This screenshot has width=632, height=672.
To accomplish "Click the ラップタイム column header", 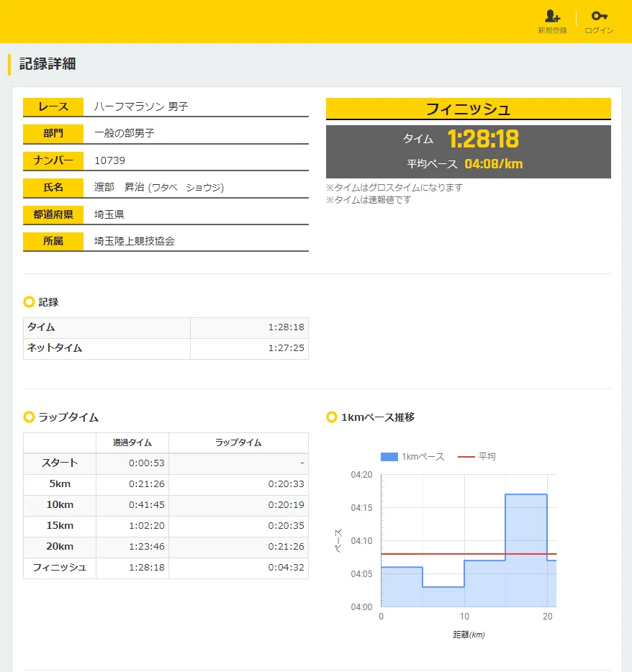I will click(238, 442).
